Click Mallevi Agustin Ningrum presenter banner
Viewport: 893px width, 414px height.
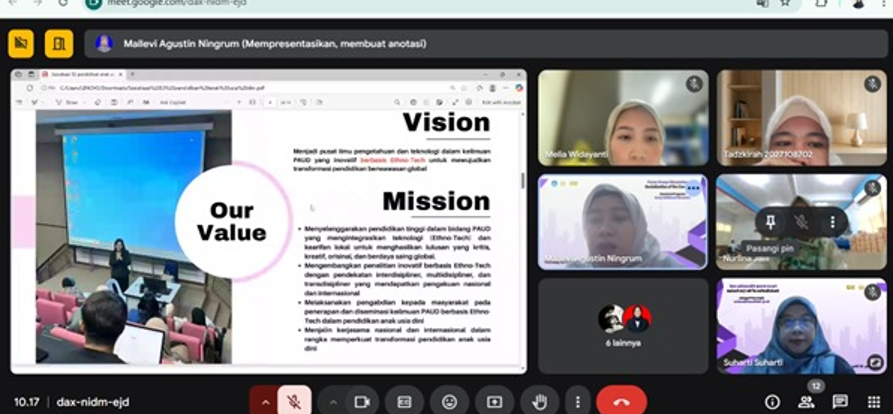pyautogui.click(x=275, y=43)
